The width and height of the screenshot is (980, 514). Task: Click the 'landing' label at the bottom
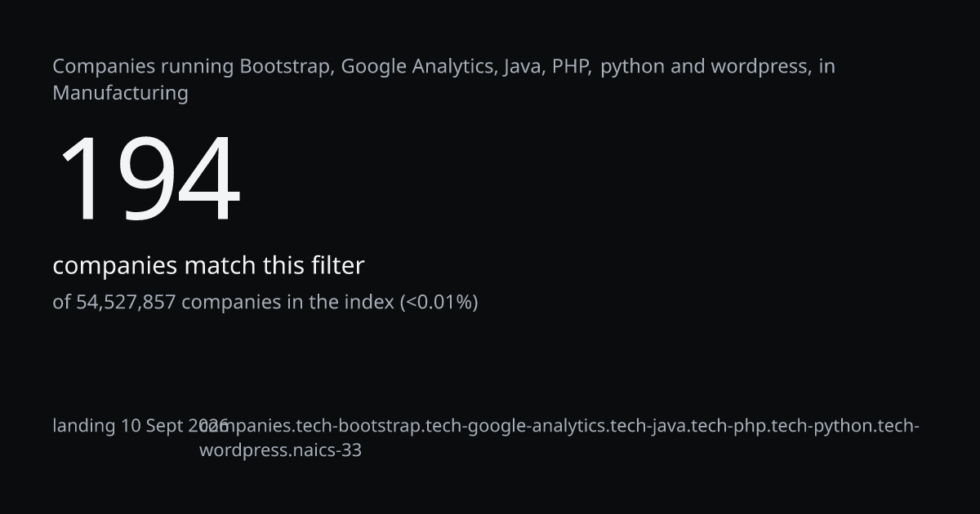click(84, 426)
